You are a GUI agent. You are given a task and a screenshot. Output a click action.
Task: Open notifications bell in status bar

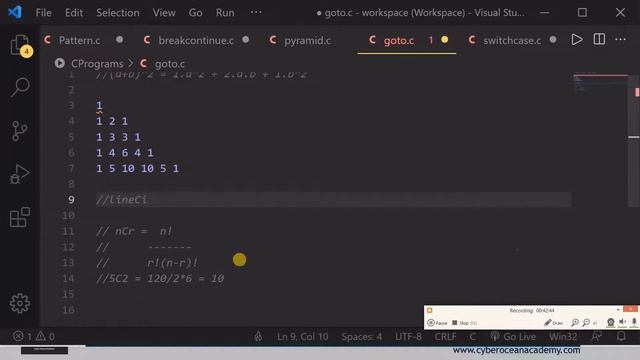point(621,336)
